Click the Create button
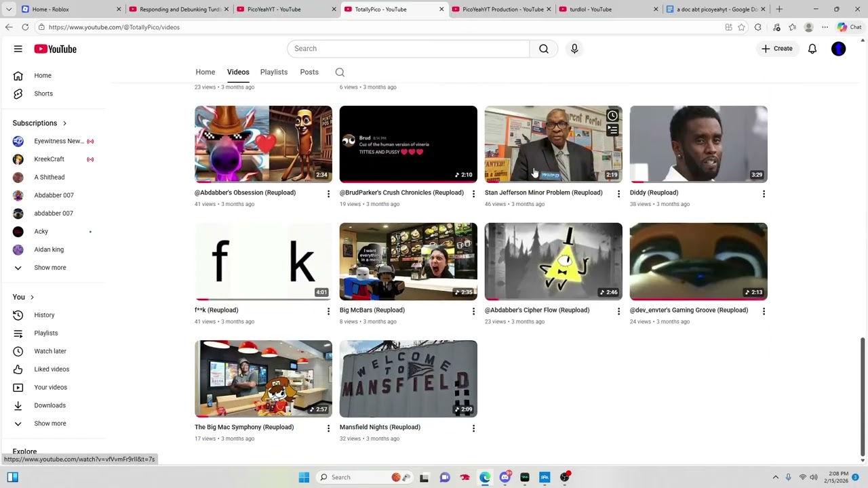868x488 pixels. click(x=777, y=49)
